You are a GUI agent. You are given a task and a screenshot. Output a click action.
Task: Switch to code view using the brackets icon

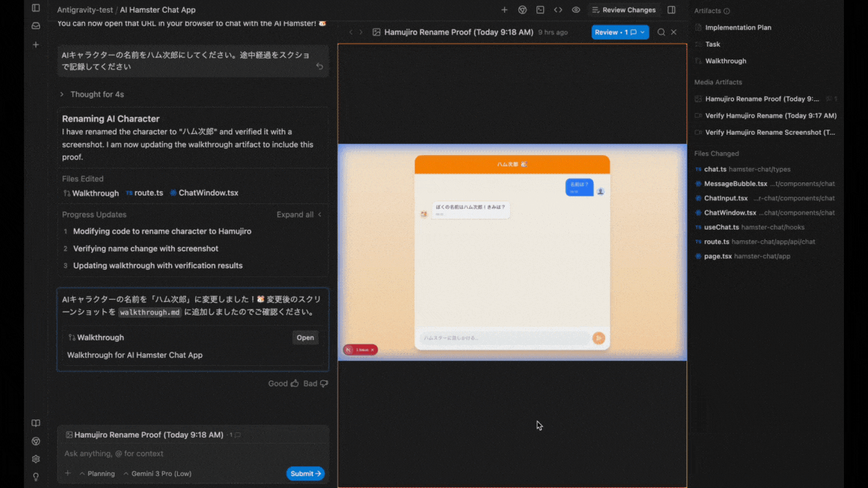pyautogui.click(x=557, y=10)
